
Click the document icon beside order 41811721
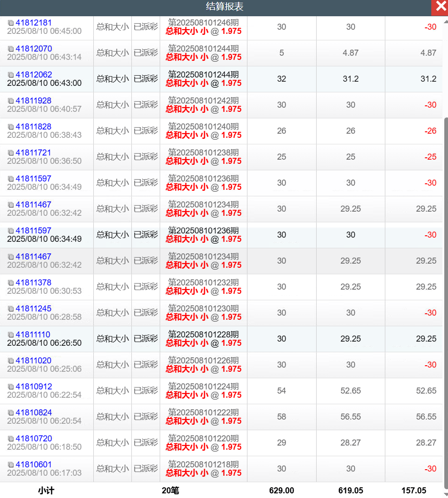click(11, 153)
